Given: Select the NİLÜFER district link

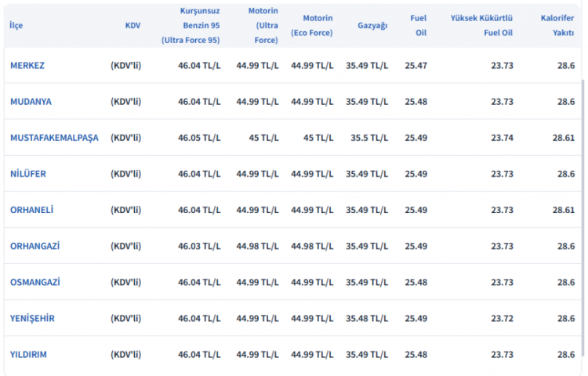Looking at the screenshot, I should (28, 174).
